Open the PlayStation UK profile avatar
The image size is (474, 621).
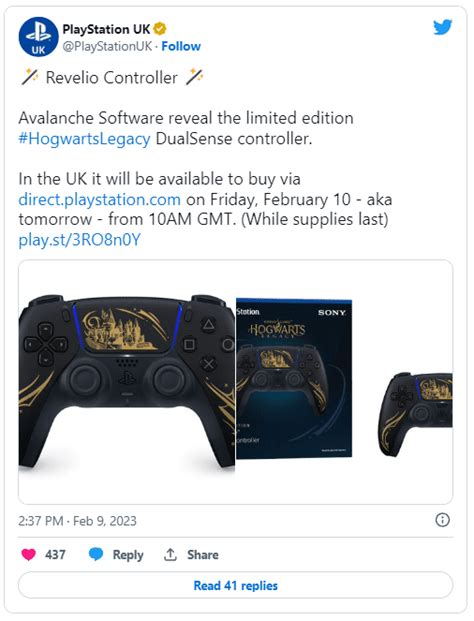point(38,37)
